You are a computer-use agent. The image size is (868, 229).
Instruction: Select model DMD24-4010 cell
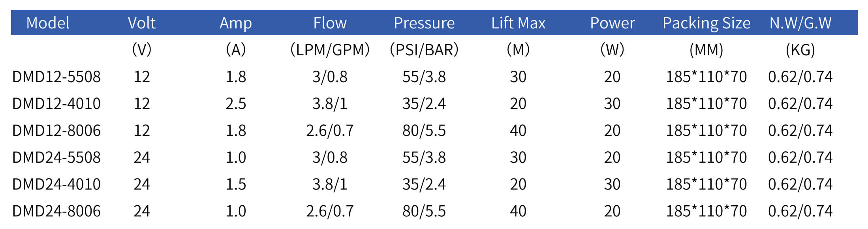pyautogui.click(x=56, y=184)
